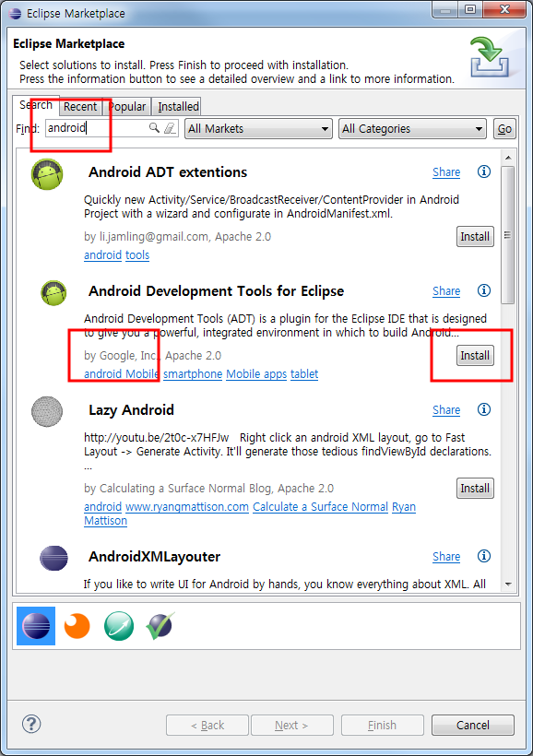This screenshot has height=756, width=533.
Task: Select the orange marketplace catalog icon
Action: click(77, 626)
